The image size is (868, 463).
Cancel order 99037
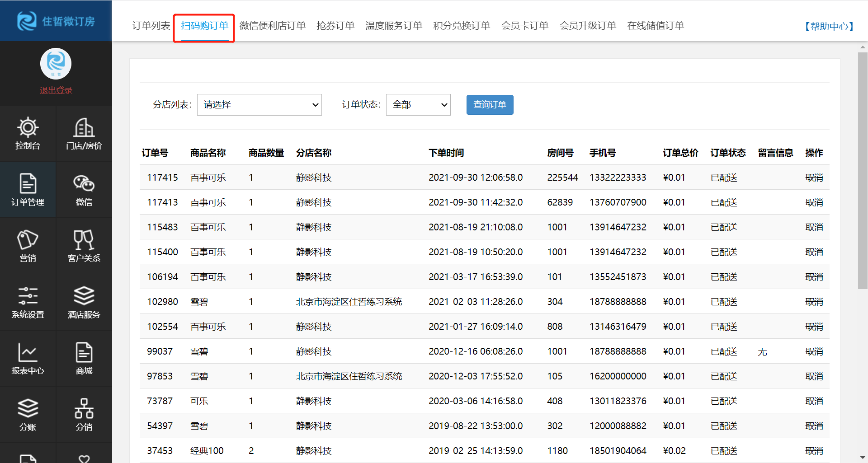click(814, 351)
